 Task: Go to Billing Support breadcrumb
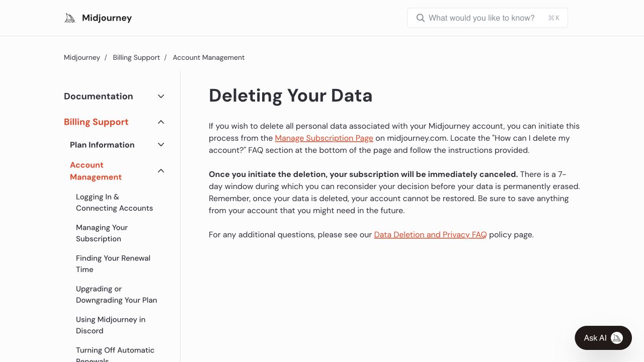136,58
